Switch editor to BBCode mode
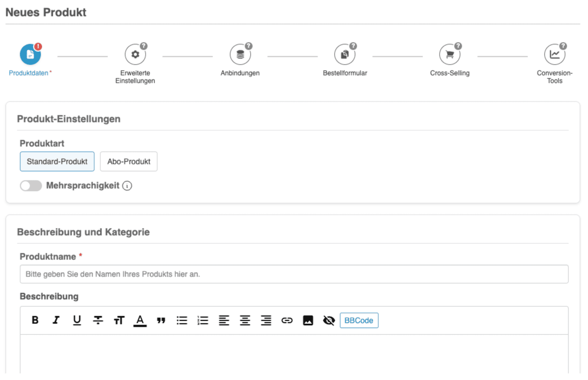The image size is (588, 380). point(359,320)
